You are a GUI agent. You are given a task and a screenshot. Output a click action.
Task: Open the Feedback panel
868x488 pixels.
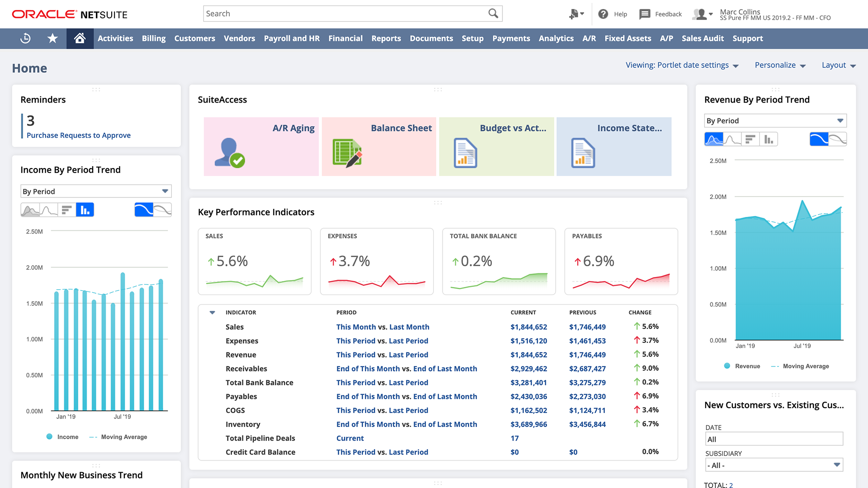click(x=645, y=14)
